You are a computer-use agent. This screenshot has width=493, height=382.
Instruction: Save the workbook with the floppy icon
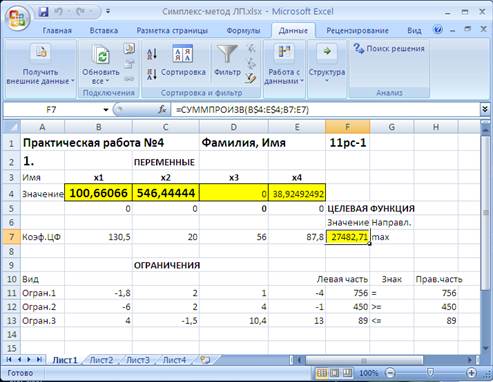(x=43, y=12)
